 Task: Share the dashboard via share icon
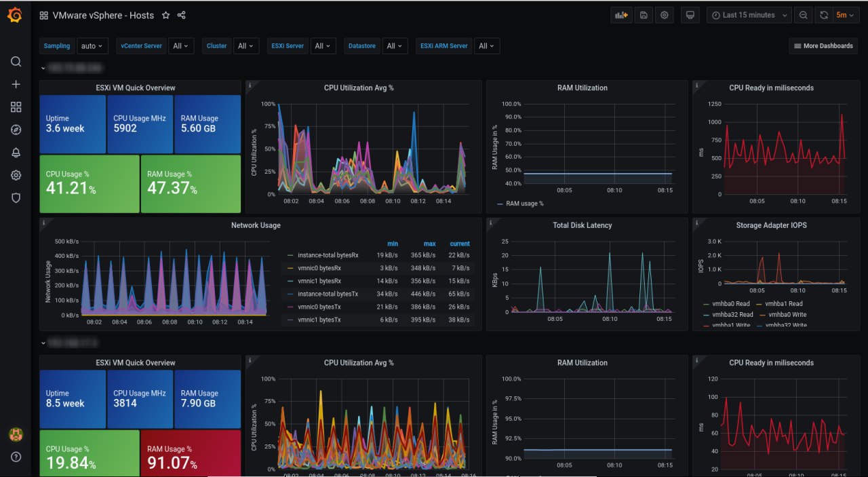(x=181, y=15)
